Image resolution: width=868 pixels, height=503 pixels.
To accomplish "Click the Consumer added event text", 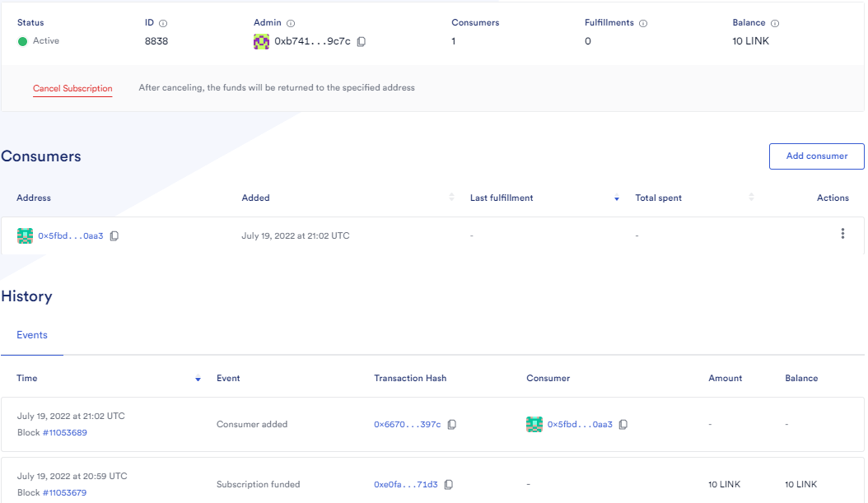I will pyautogui.click(x=252, y=425).
